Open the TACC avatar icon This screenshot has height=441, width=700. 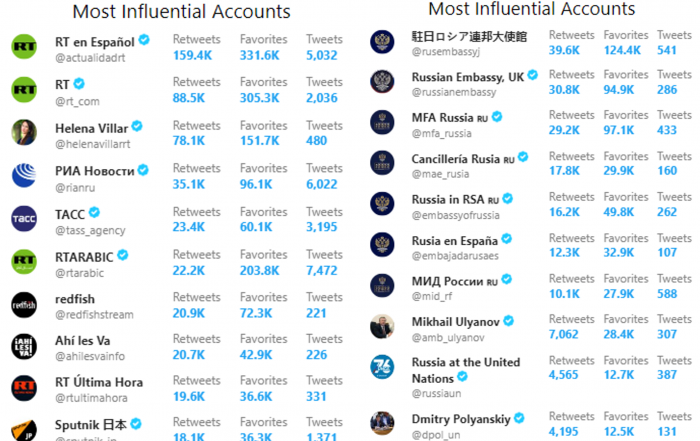coord(24,219)
